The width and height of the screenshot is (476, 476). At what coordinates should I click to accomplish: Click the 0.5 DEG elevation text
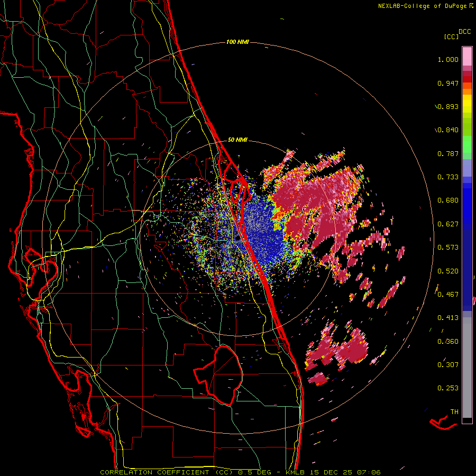(x=255, y=472)
